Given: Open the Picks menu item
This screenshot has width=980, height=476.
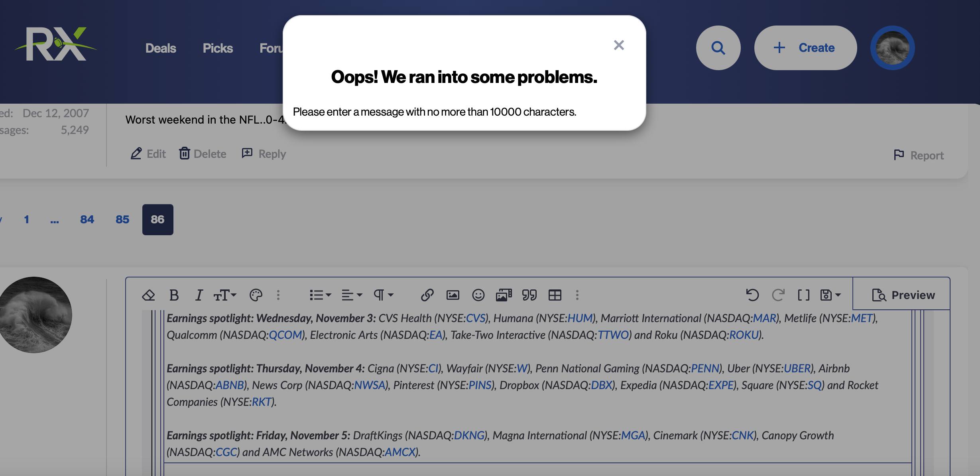Looking at the screenshot, I should coord(218,48).
